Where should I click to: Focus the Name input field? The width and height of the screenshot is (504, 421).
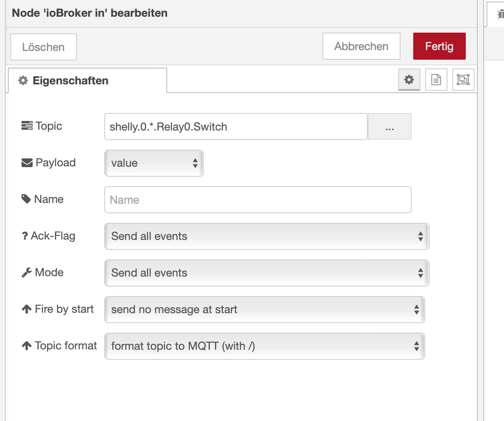coord(258,200)
